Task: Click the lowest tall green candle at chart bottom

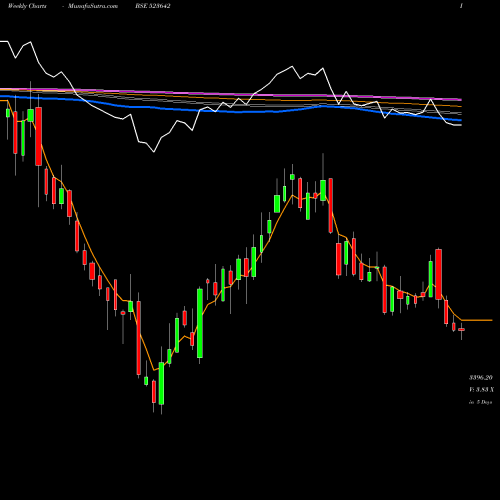Action: pos(161,383)
